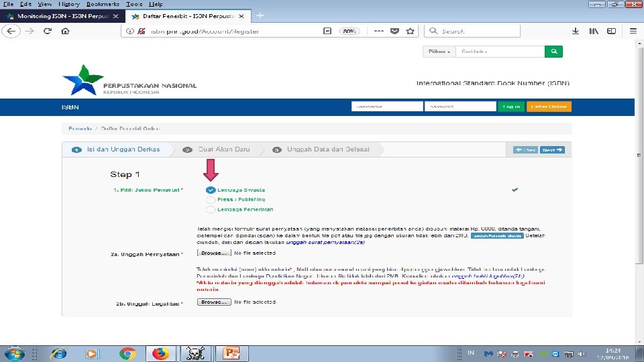Open the Firefox hamburger menu
The width and height of the screenshot is (644, 362).
[x=633, y=31]
